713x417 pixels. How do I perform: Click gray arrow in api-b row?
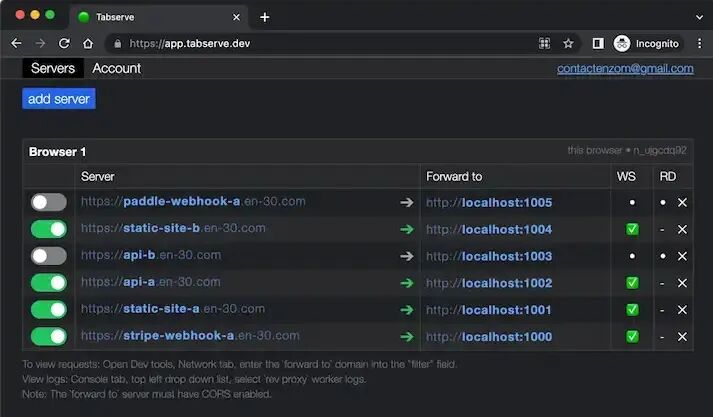pyautogui.click(x=407, y=256)
